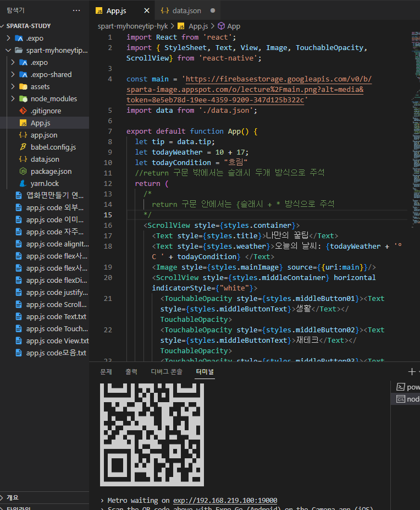Click App.js breadcrumb segment

tap(198, 26)
